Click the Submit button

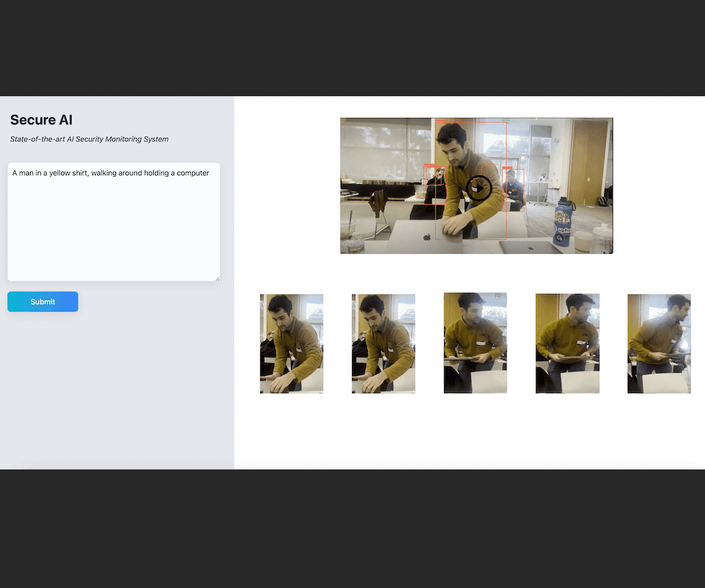point(43,302)
